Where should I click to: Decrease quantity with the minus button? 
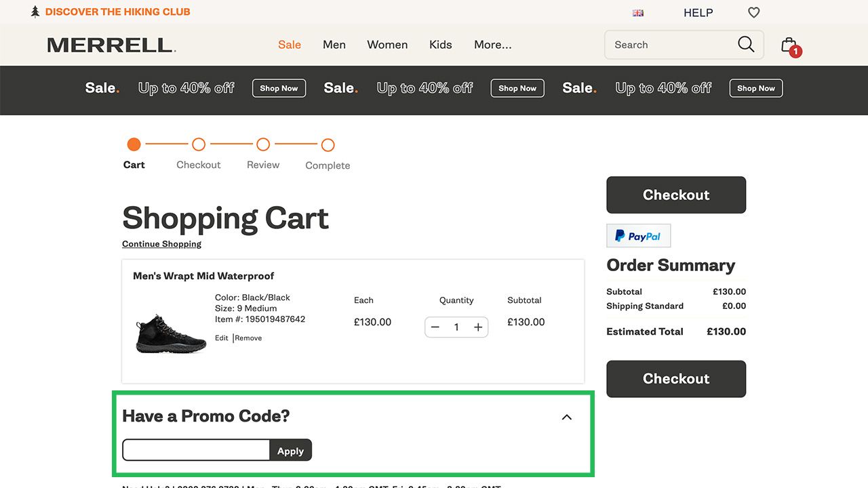(435, 327)
